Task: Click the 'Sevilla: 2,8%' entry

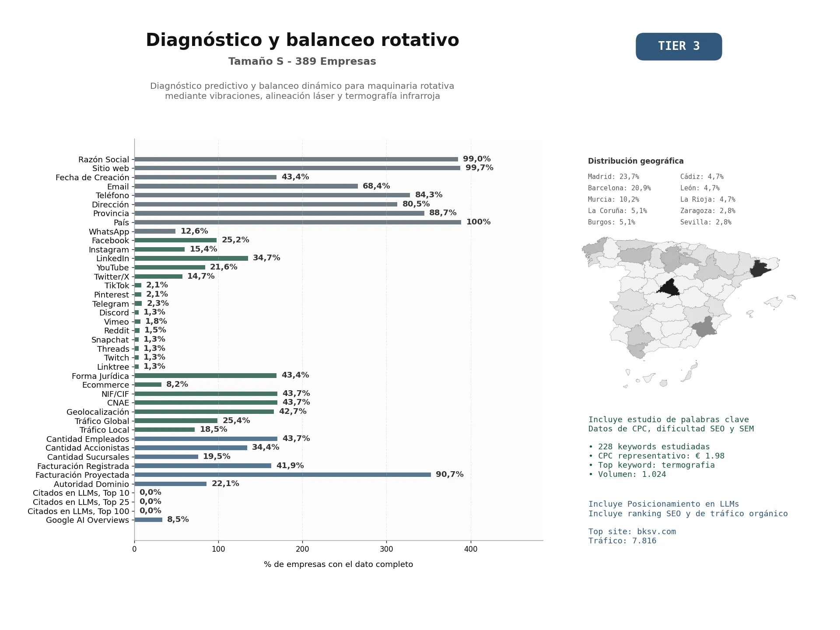Action: click(706, 222)
